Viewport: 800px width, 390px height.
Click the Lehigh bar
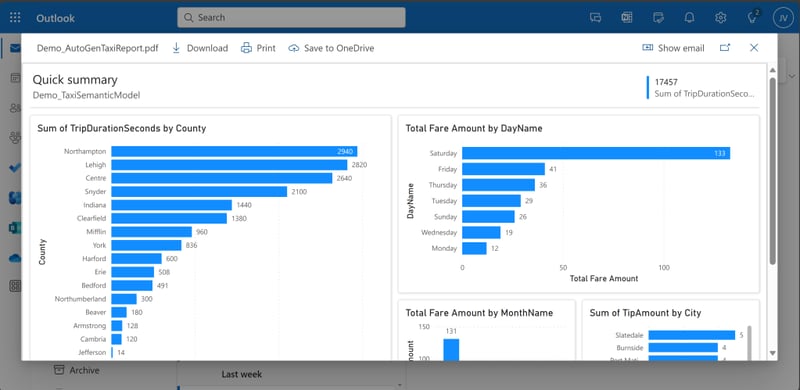click(229, 165)
